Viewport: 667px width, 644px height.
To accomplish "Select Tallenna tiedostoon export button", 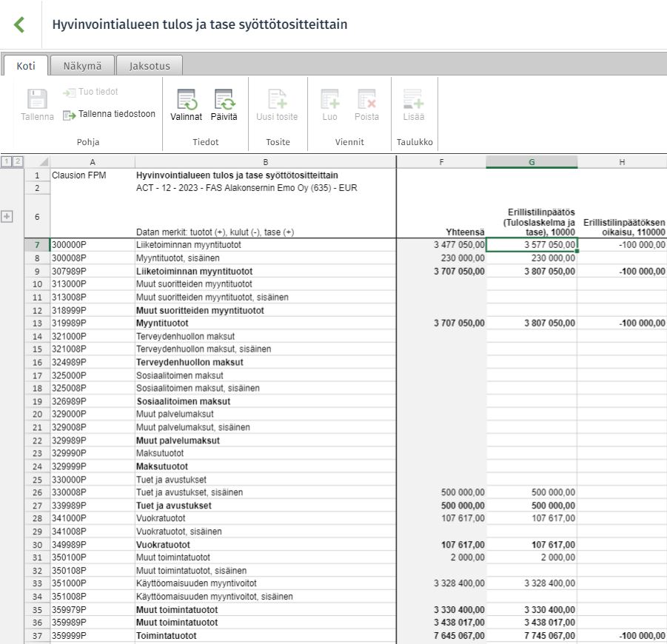I will coord(109,115).
